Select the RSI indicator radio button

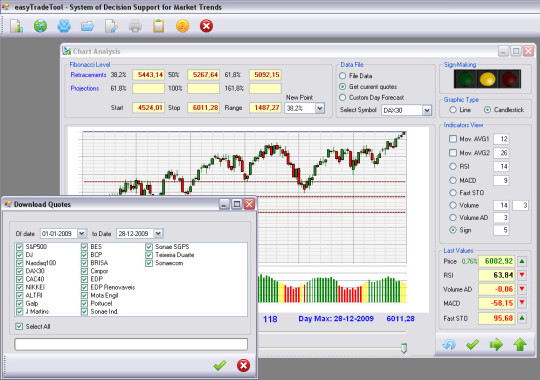[x=453, y=166]
